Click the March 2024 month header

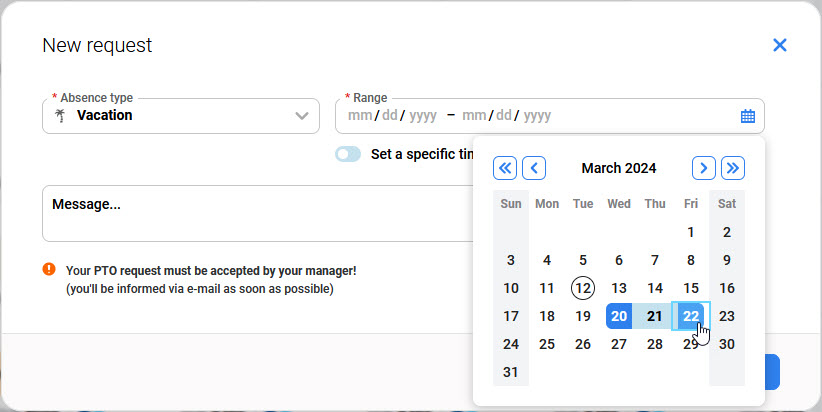coord(619,168)
